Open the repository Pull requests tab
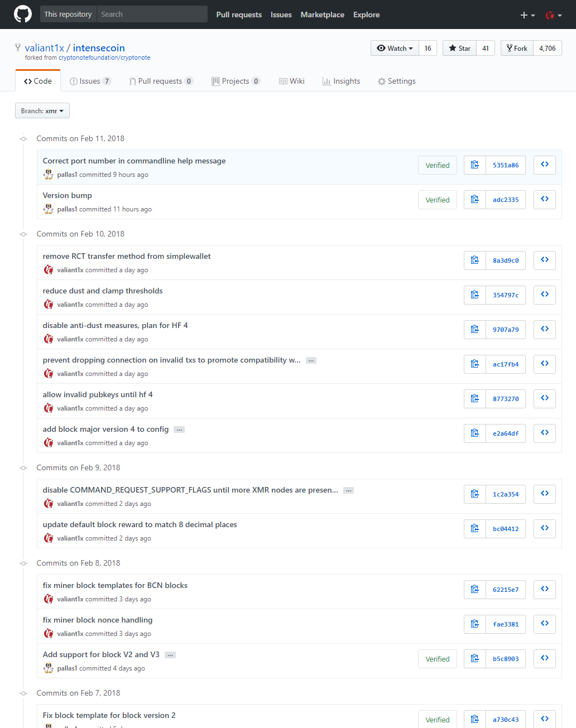The height and width of the screenshot is (728, 576). click(161, 81)
